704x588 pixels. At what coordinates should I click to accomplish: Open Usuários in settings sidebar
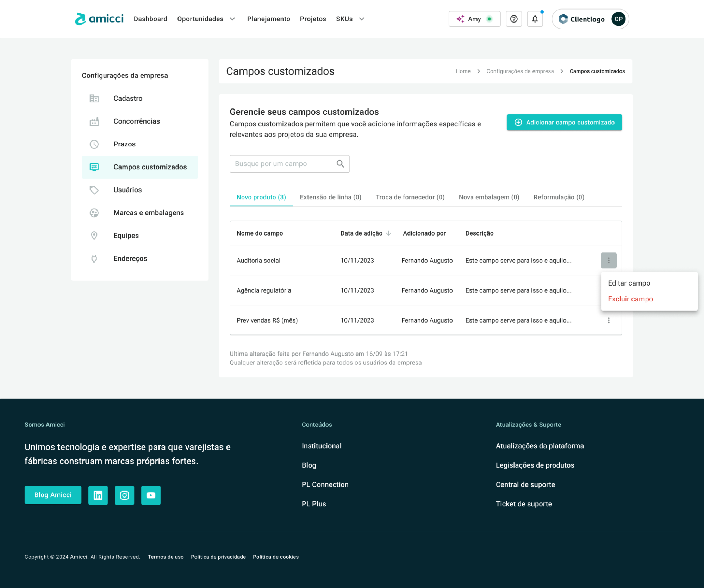pyautogui.click(x=127, y=190)
